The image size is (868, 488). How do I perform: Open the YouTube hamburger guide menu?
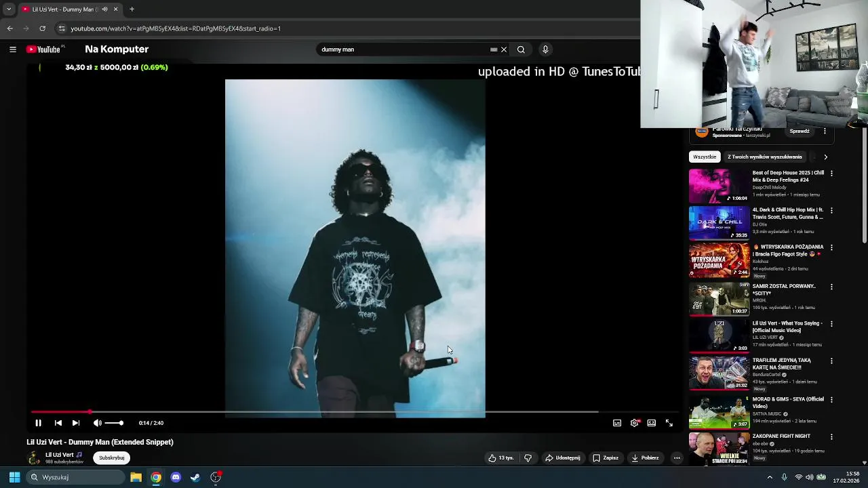(13, 49)
